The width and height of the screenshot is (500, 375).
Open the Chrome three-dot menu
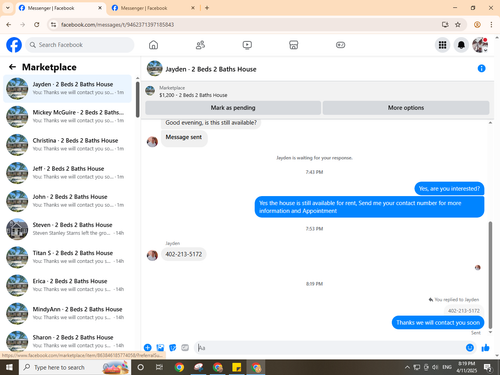tap(491, 24)
